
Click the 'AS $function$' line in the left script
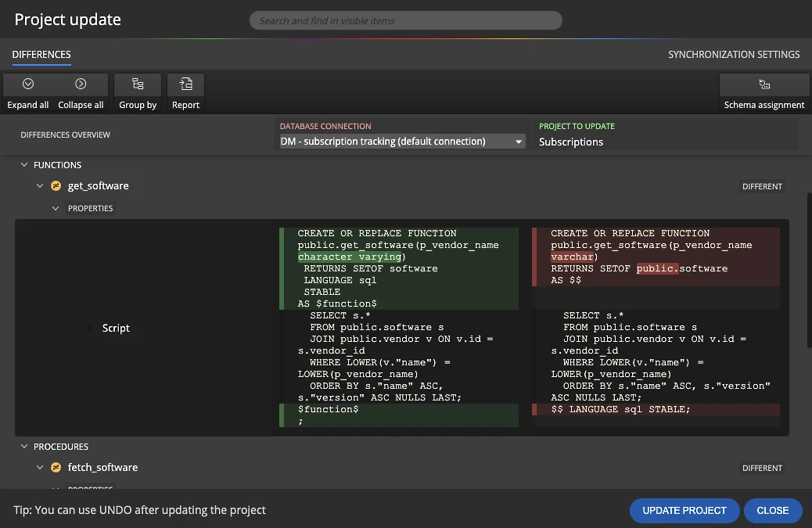337,304
